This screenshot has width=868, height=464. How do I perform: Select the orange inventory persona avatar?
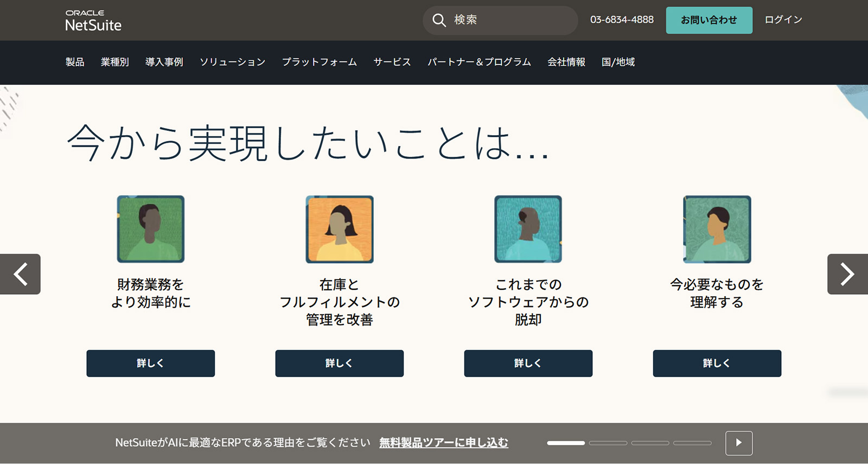coord(340,229)
